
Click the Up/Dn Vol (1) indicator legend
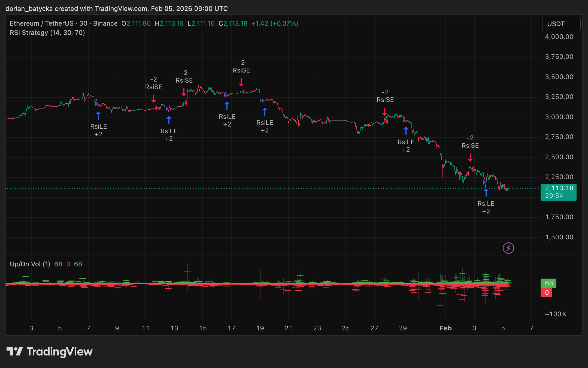pos(30,264)
